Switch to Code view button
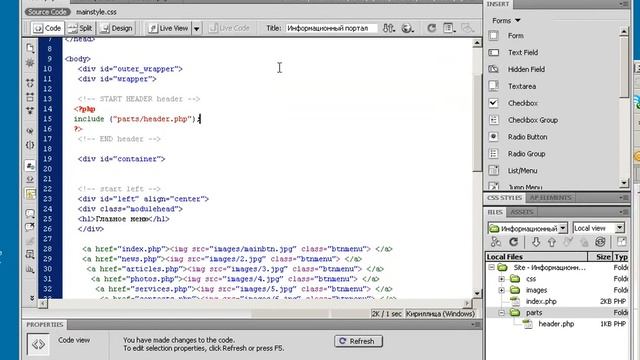Screen dimensions: 640x360 48,28
